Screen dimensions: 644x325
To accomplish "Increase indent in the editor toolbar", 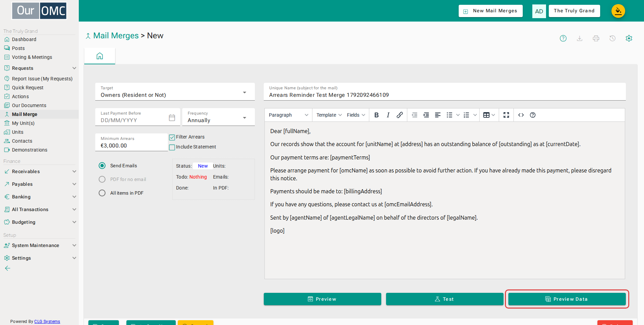I will (426, 115).
